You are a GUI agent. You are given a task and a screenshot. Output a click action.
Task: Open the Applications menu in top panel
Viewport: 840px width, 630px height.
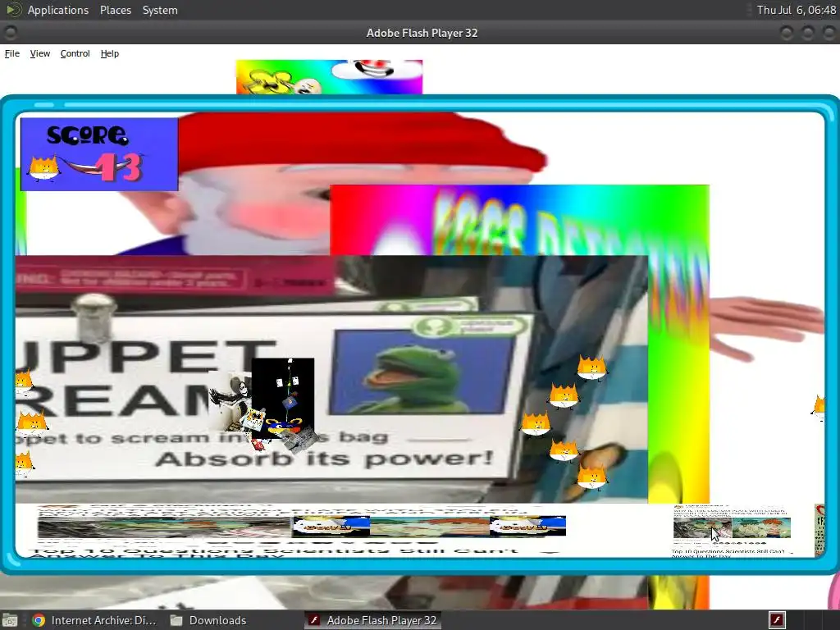click(58, 10)
